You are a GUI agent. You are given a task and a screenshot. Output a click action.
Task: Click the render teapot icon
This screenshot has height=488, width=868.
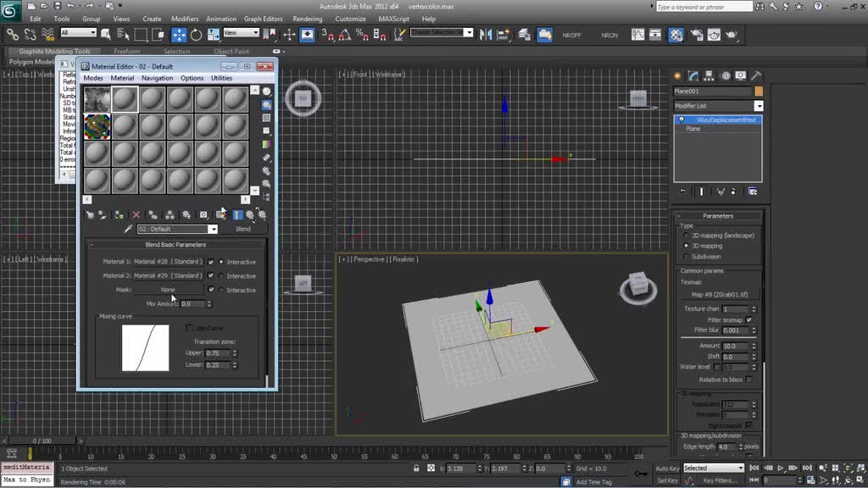click(732, 35)
